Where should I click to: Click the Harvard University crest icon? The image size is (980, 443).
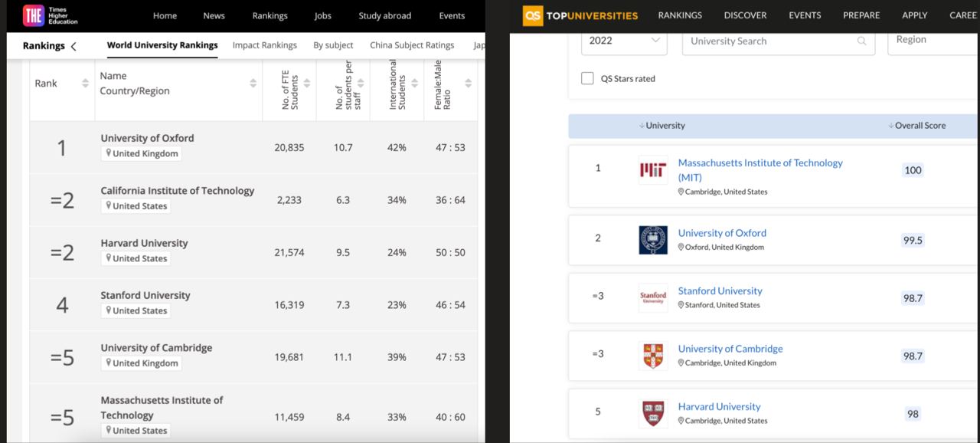point(653,413)
